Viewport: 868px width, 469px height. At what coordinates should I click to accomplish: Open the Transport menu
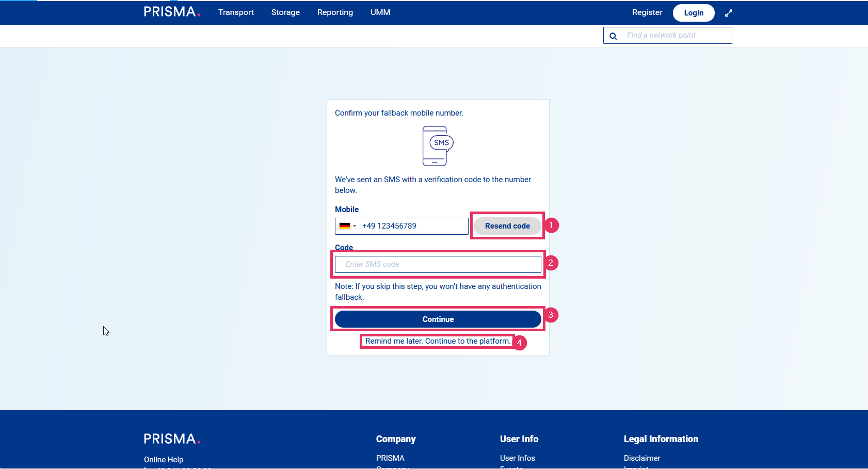(x=236, y=12)
